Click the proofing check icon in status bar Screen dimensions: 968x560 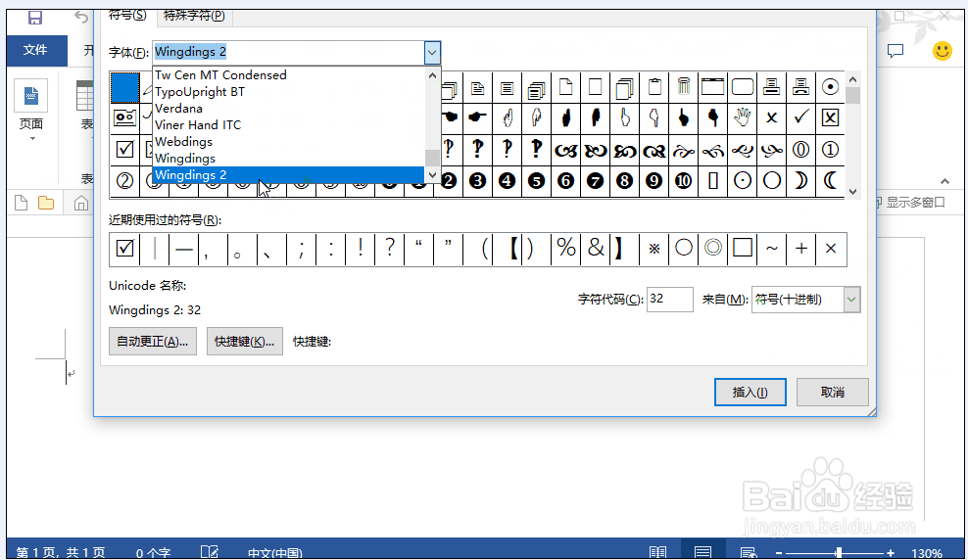coord(210,552)
